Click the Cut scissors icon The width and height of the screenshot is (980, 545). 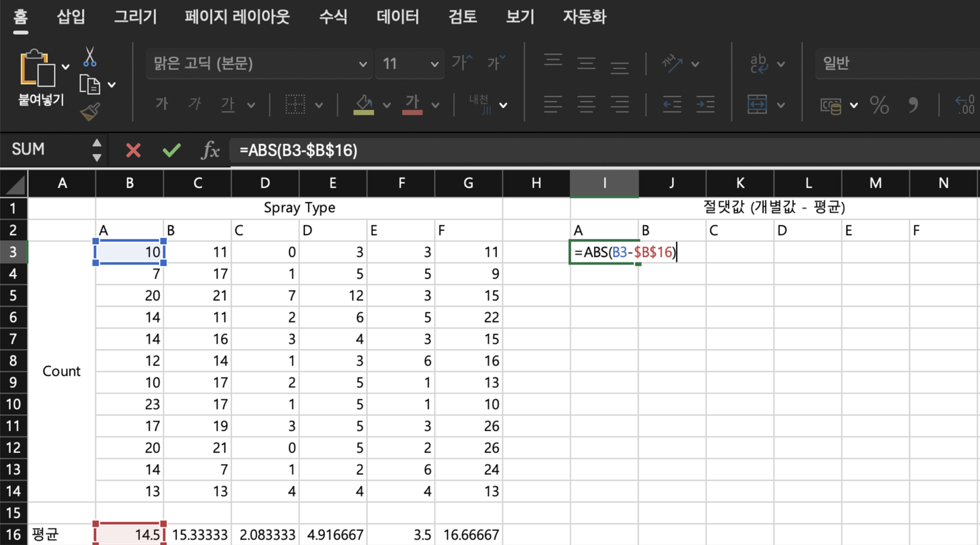tap(90, 57)
